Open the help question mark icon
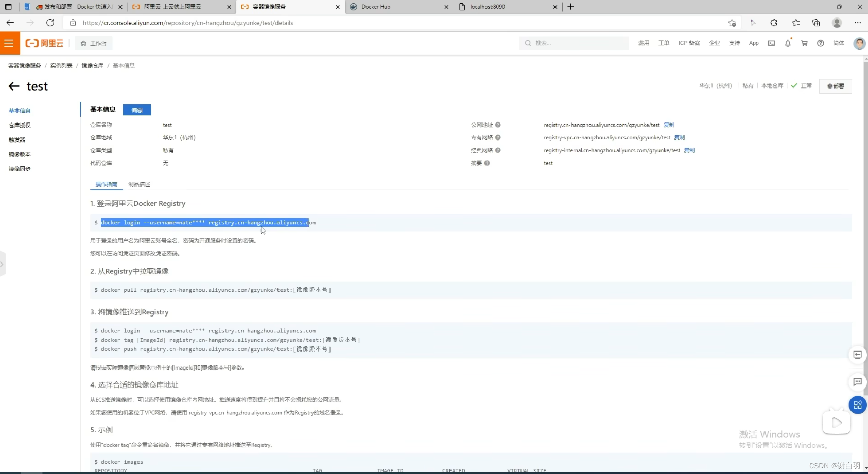Viewport: 868px width, 474px height. pyautogui.click(x=821, y=43)
